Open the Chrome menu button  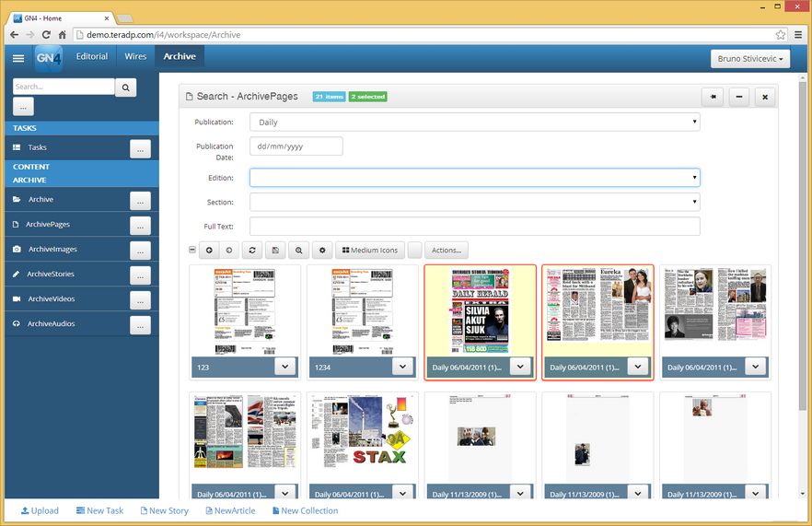[x=798, y=35]
